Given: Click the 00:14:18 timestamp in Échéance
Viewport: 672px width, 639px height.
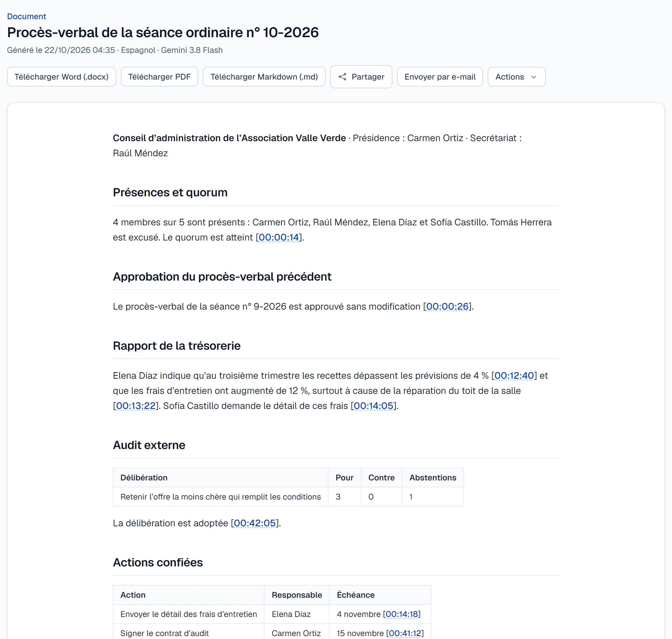Looking at the screenshot, I should [402, 614].
